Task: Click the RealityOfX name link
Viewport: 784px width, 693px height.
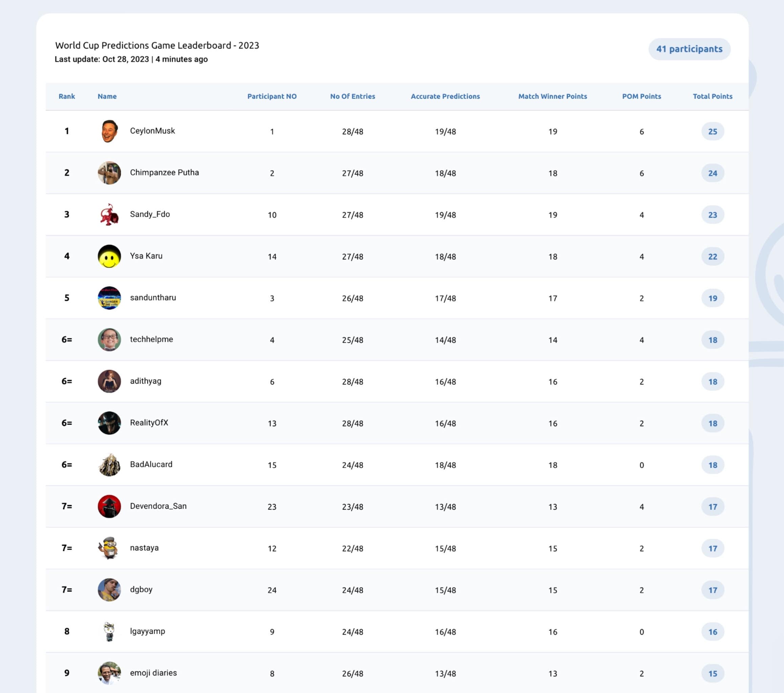Action: (x=149, y=422)
